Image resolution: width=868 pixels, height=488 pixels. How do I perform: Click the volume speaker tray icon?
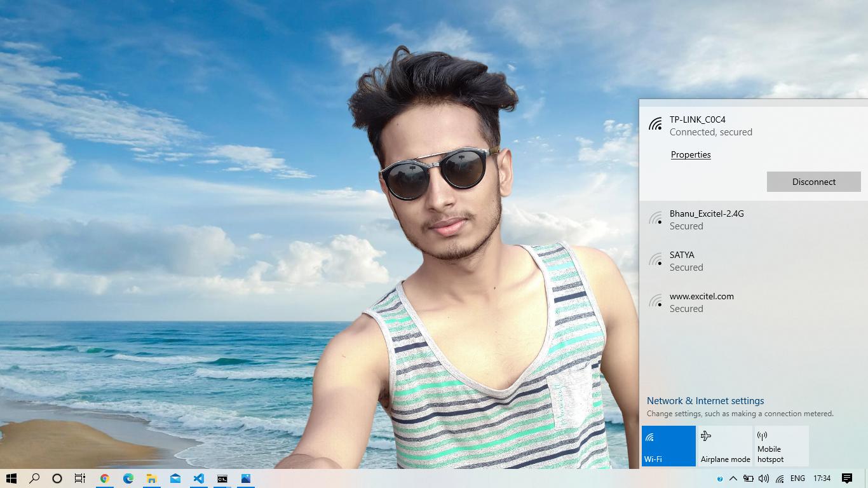click(764, 478)
